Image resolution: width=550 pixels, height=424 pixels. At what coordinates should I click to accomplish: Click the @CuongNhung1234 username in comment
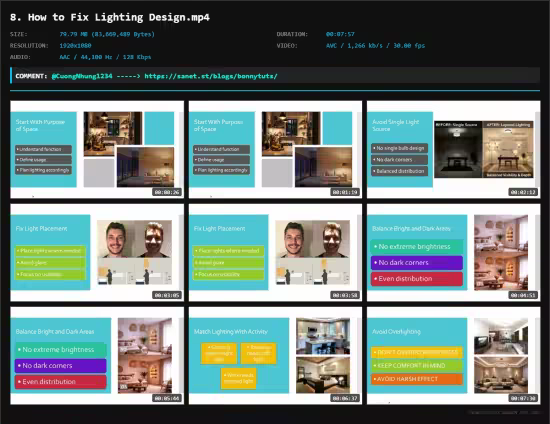click(82, 76)
